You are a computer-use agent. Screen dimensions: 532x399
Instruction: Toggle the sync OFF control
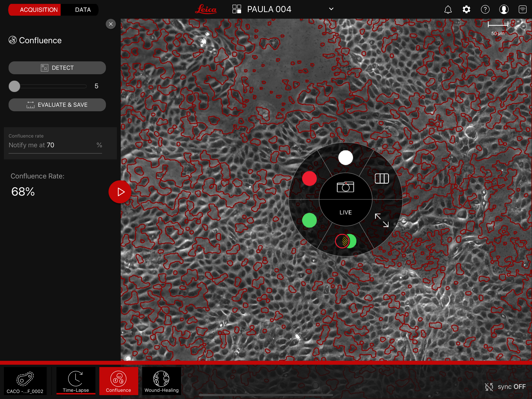pos(505,387)
